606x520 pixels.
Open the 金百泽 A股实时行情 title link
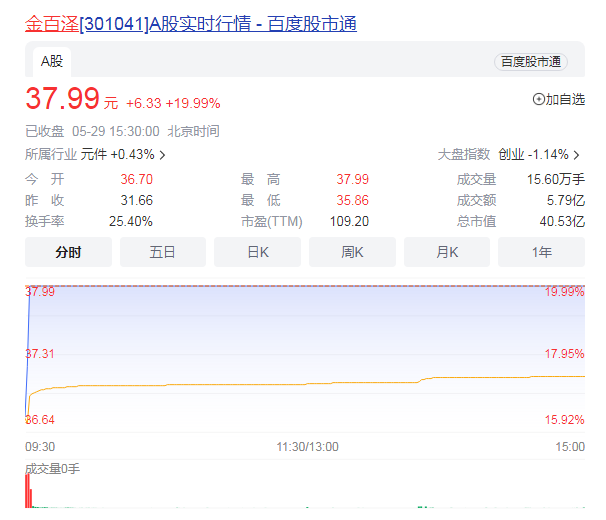pos(190,23)
